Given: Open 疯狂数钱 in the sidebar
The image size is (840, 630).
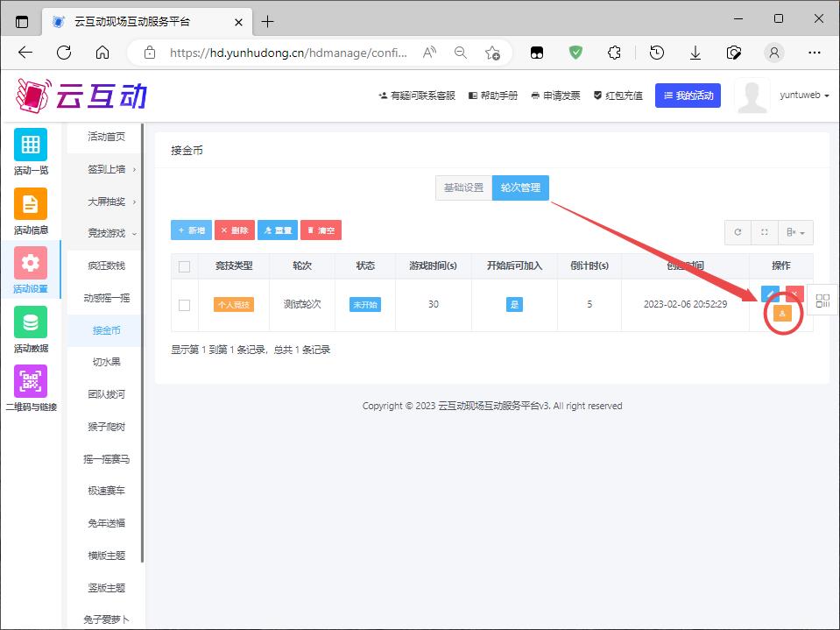Looking at the screenshot, I should tap(107, 265).
